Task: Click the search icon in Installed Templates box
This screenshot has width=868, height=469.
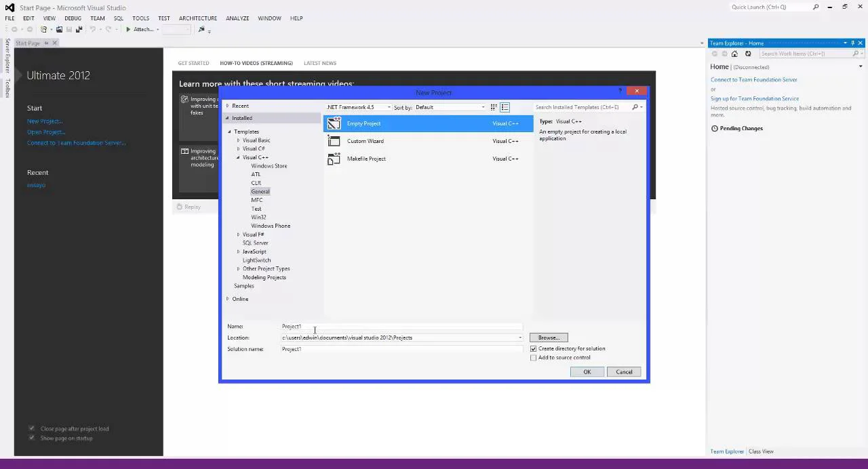Action: (635, 107)
